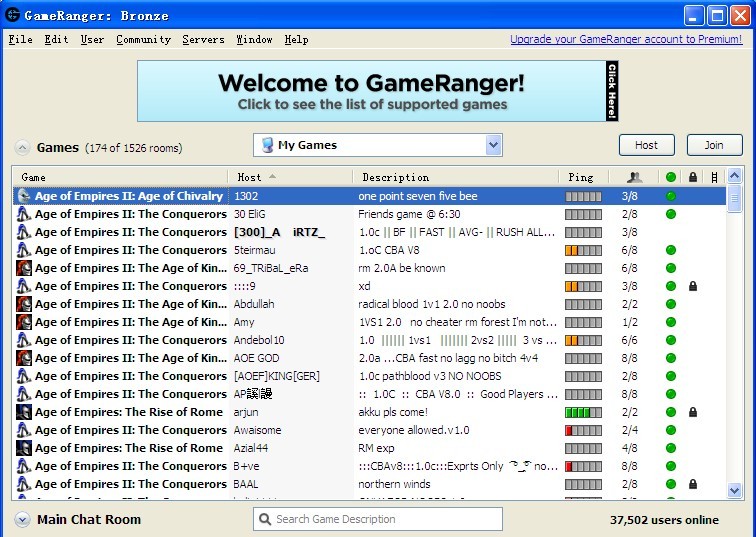Click ping bar in Andebol10 row
The image size is (756, 537).
583,340
